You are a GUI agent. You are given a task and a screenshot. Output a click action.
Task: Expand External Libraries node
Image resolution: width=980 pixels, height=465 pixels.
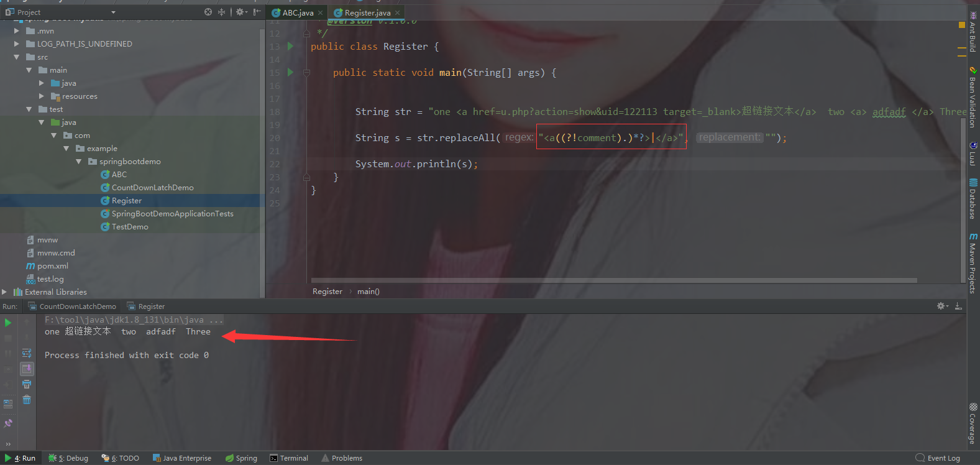[x=5, y=292]
